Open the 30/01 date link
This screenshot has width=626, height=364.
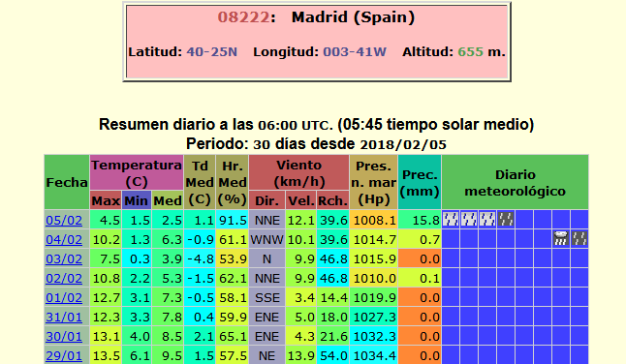pyautogui.click(x=64, y=337)
